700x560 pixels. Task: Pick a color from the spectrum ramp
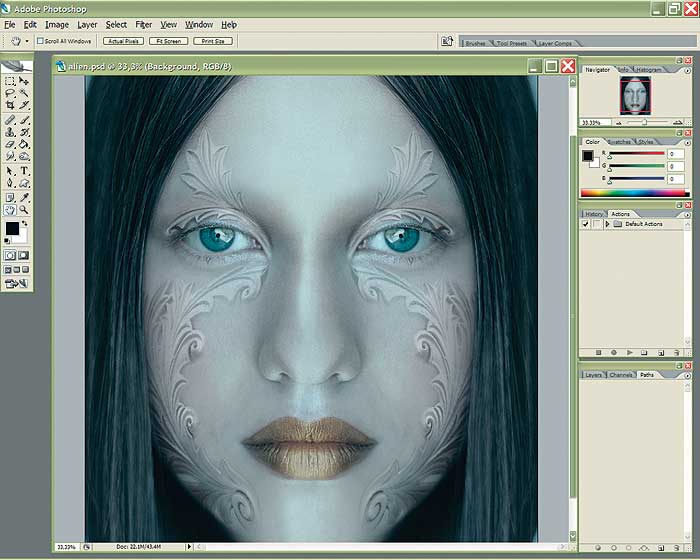click(635, 193)
